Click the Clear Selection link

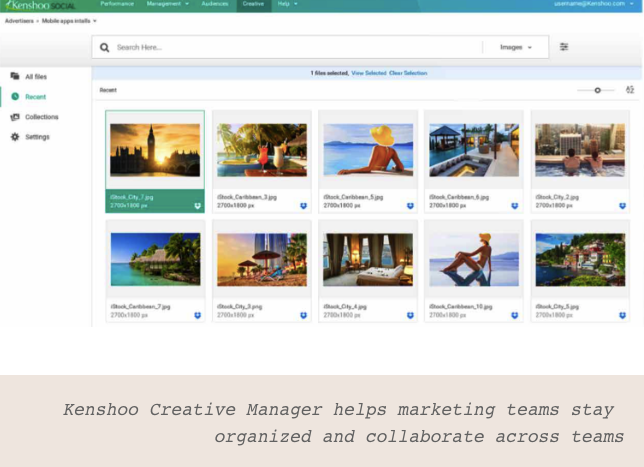point(408,73)
